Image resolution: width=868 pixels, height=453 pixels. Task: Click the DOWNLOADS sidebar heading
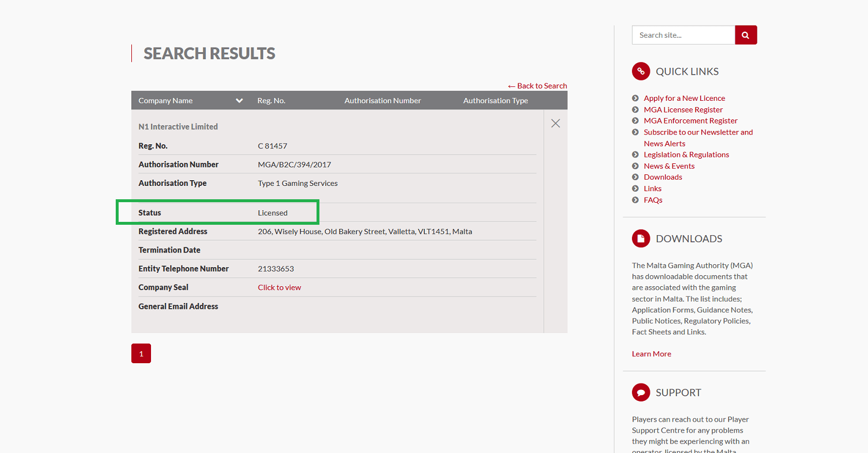point(689,239)
